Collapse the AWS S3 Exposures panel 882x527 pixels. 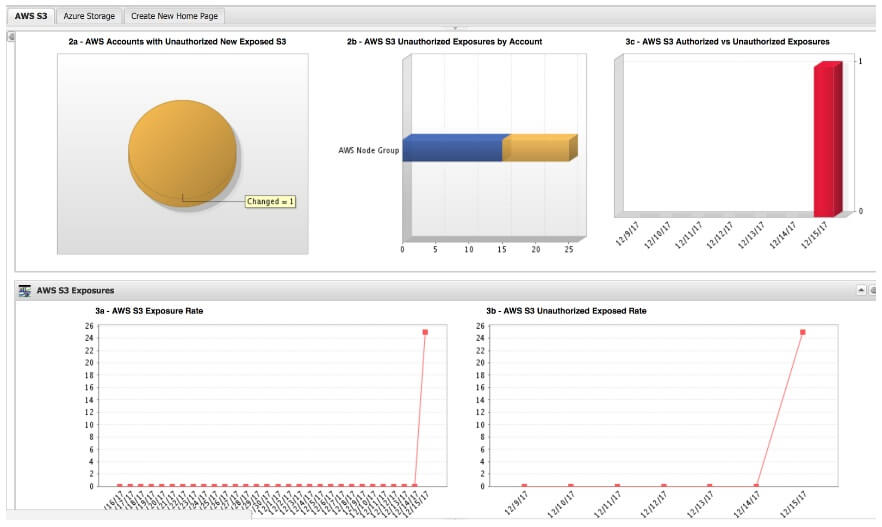point(861,290)
